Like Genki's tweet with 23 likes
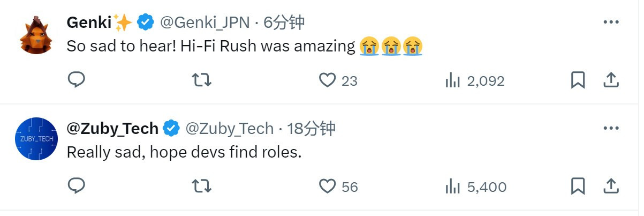This screenshot has width=644, height=216. point(327,80)
